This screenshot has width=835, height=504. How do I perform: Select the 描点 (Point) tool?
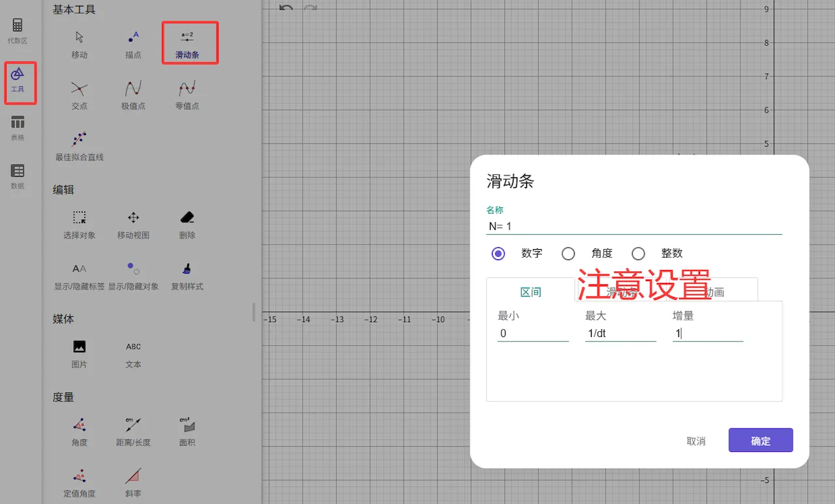click(x=133, y=44)
